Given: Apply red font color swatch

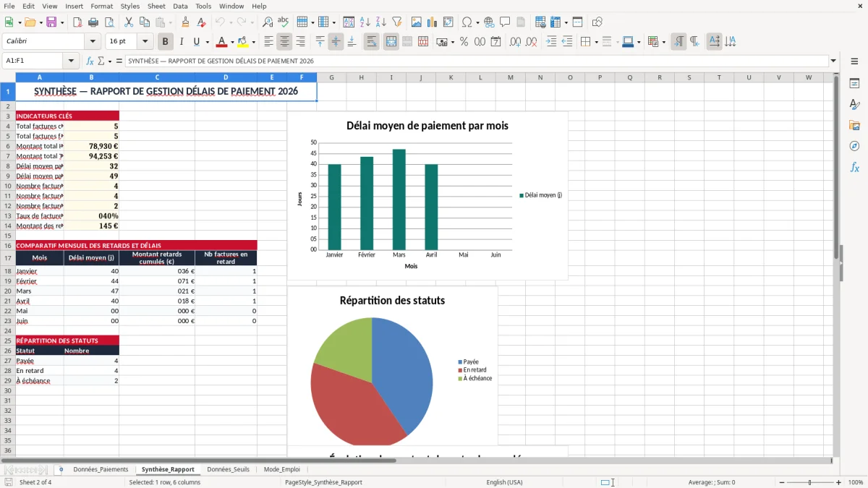Looking at the screenshot, I should pyautogui.click(x=222, y=42).
